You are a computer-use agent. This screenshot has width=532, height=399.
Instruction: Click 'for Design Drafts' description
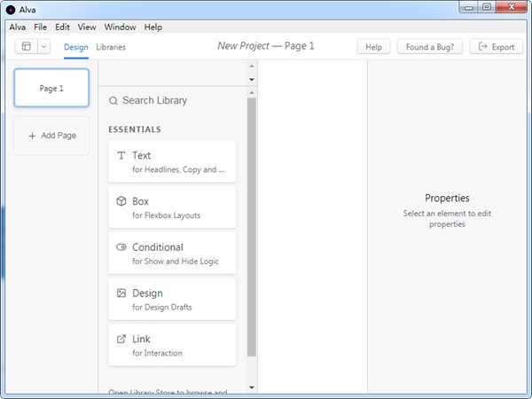tap(162, 307)
